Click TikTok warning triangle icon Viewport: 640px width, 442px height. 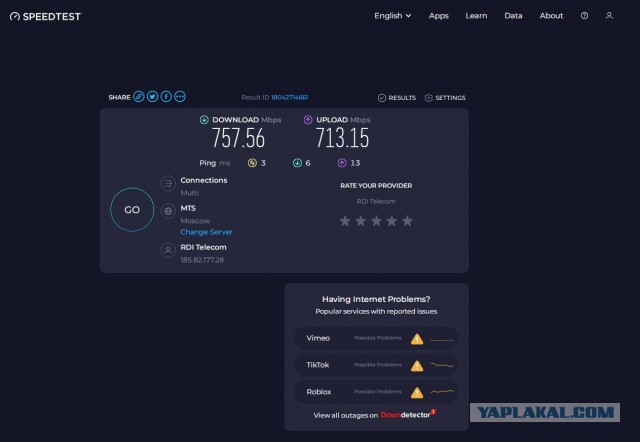[417, 366]
